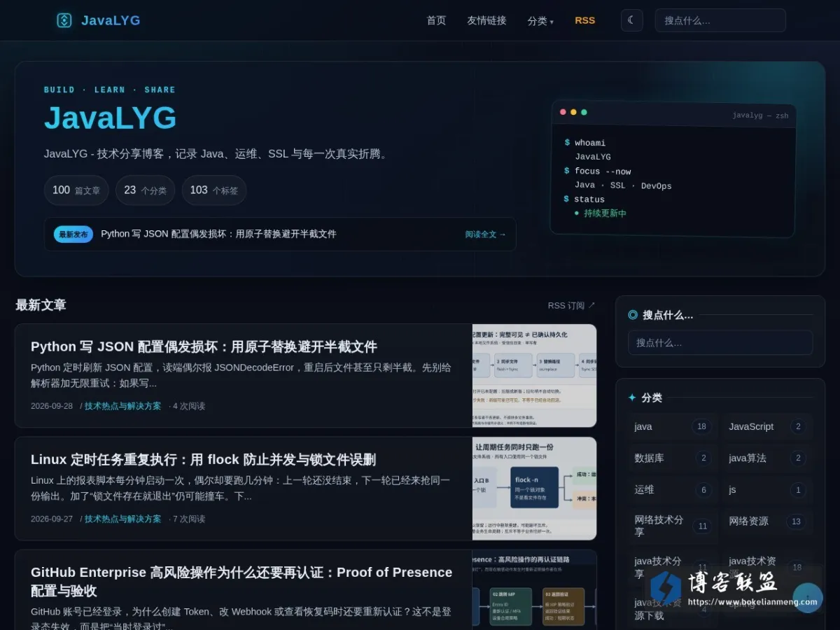840x630 pixels.
Task: Select the 网络技术分享 category
Action: 673,526
